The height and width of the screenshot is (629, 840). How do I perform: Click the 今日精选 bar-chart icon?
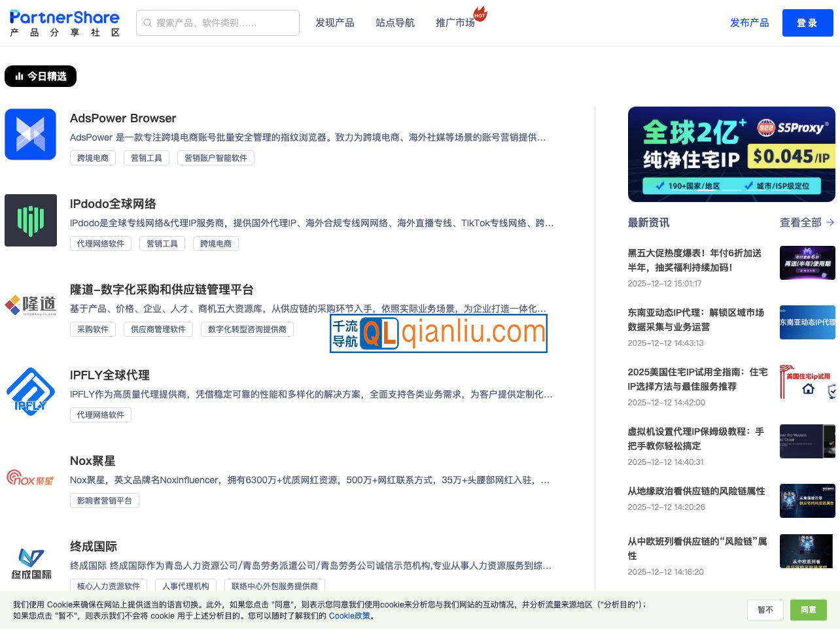coord(18,76)
